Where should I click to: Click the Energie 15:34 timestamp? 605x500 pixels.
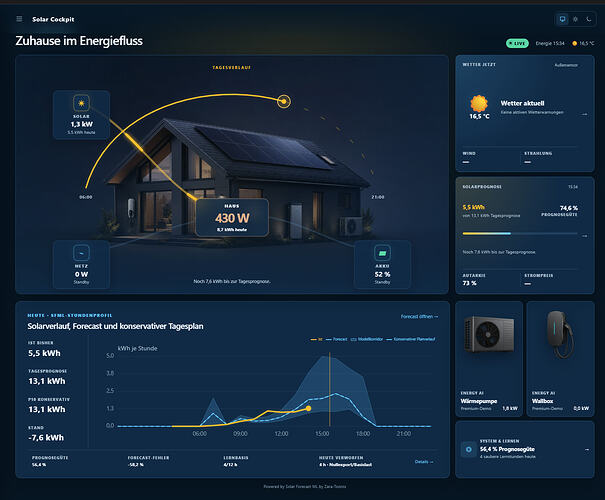click(x=550, y=43)
